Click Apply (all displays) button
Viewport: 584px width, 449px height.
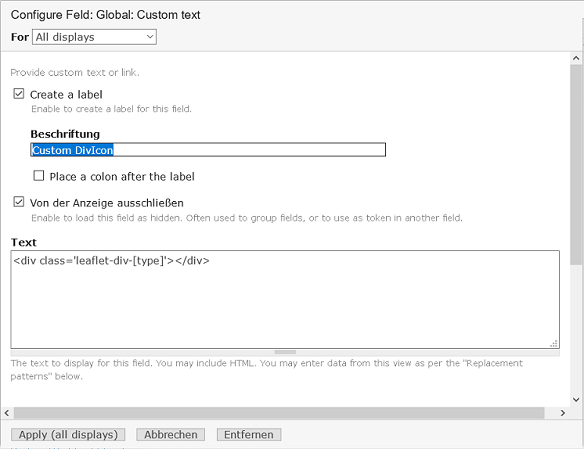pyautogui.click(x=68, y=434)
